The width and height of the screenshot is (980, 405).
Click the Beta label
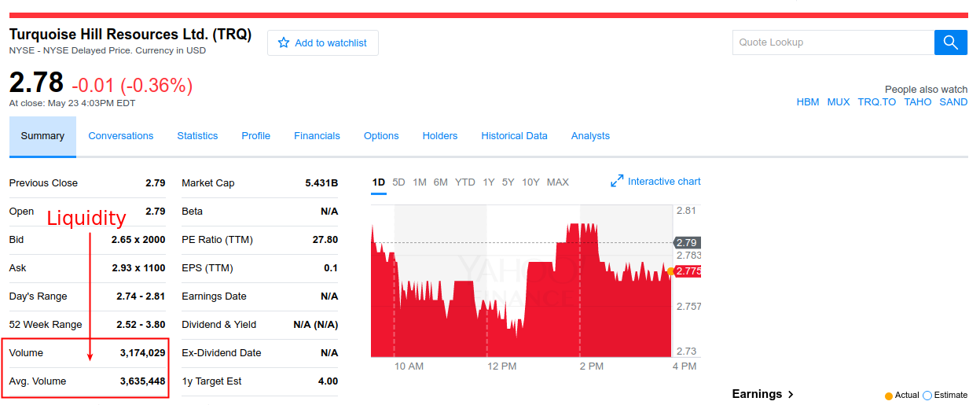[192, 212]
